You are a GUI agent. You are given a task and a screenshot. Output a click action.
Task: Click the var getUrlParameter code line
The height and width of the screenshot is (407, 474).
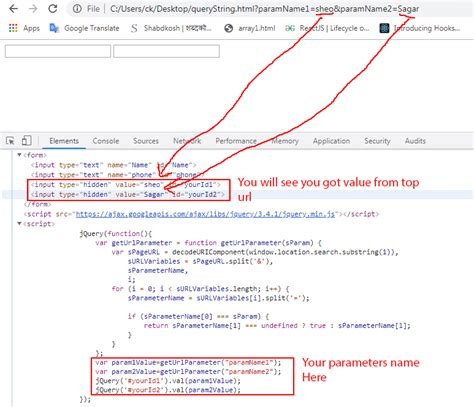208,243
